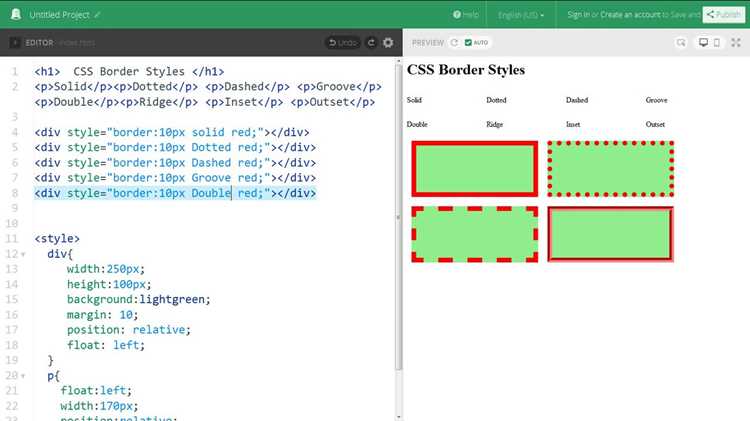Edit project name with pencil icon
750x421 pixels.
pyautogui.click(x=97, y=15)
